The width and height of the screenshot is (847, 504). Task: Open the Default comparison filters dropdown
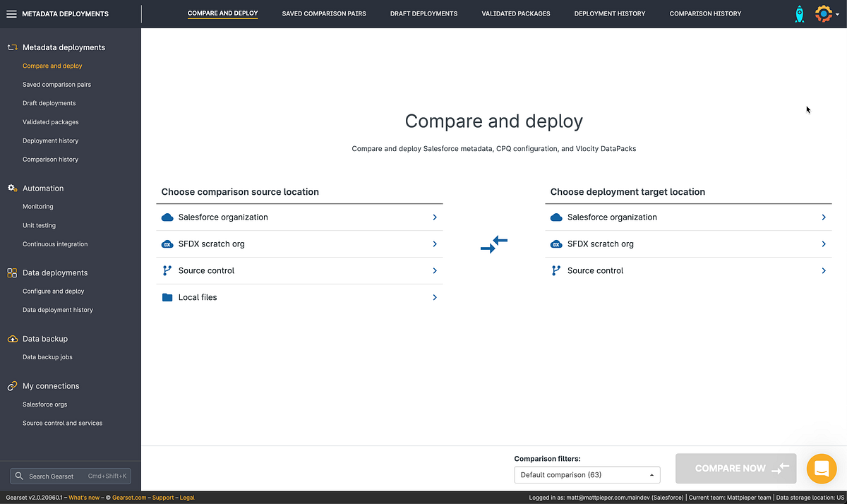586,474
